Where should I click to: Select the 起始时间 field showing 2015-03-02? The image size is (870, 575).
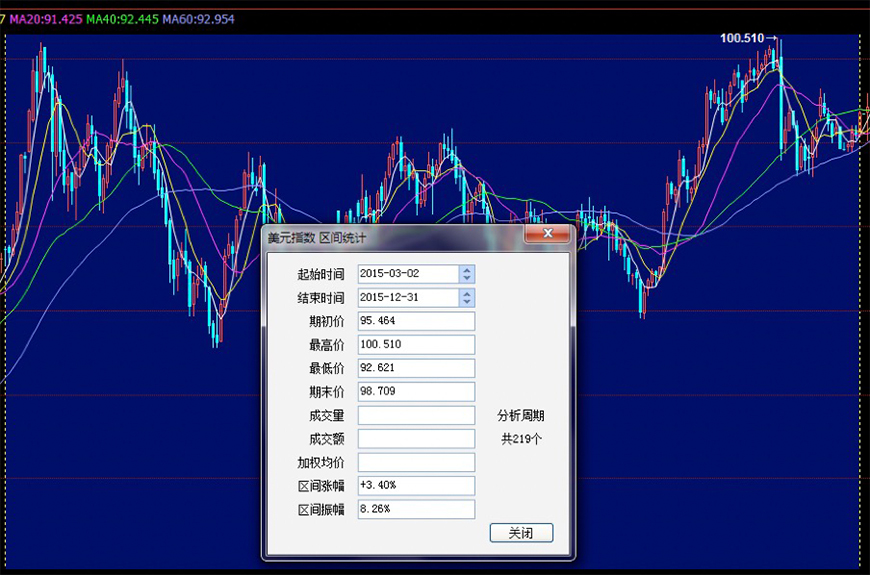tap(408, 274)
